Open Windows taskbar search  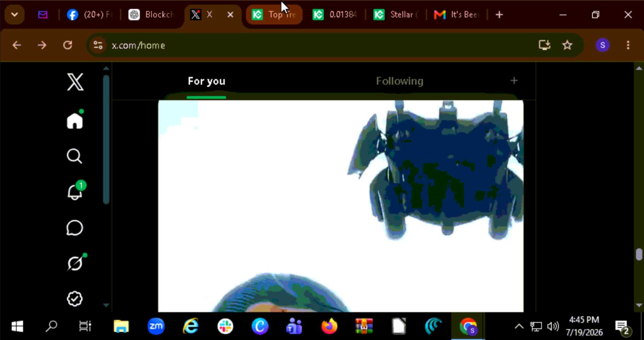tap(52, 326)
